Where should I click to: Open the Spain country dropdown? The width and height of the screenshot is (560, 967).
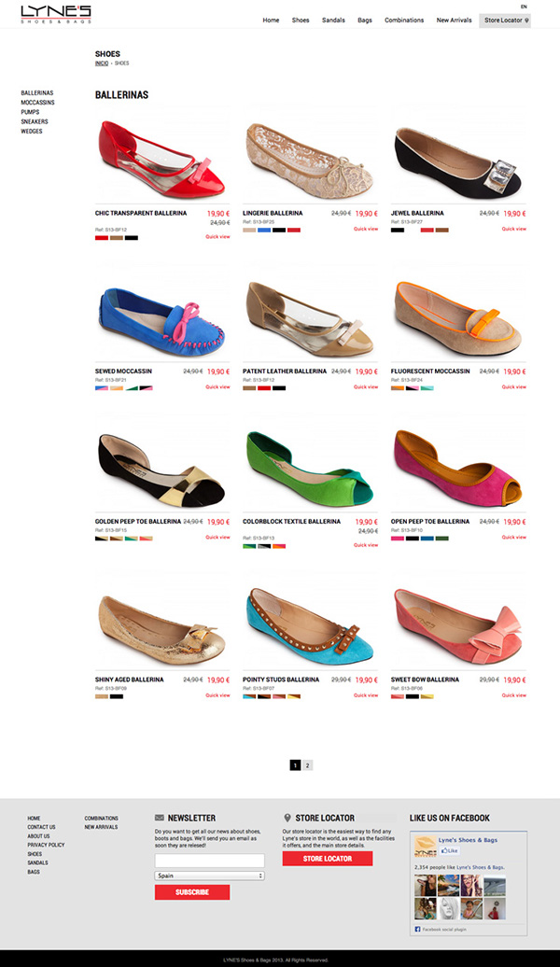point(210,876)
